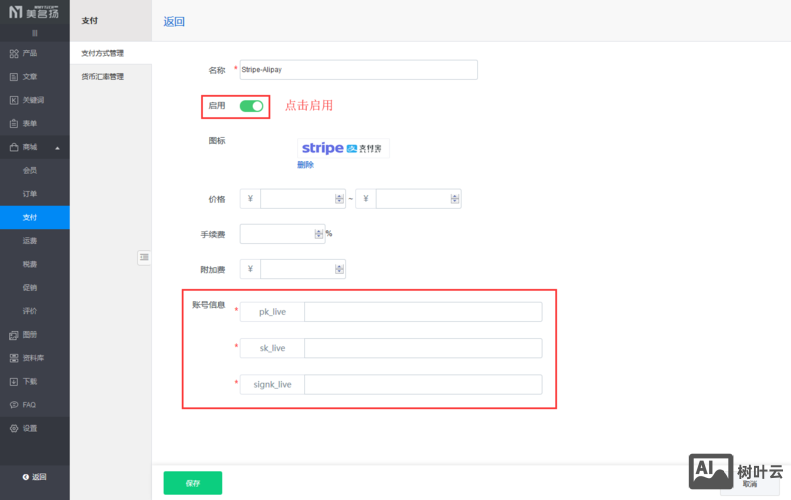Click the 产品 sidebar label
The width and height of the screenshot is (791, 500).
30,53
